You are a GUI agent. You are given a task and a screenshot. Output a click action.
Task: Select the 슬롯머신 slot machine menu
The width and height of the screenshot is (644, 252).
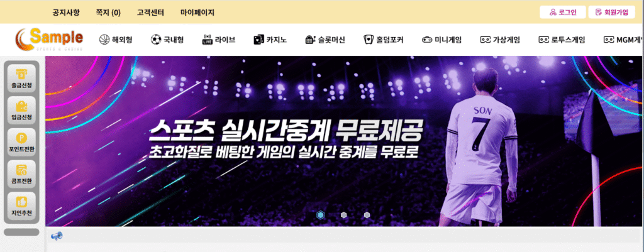325,40
